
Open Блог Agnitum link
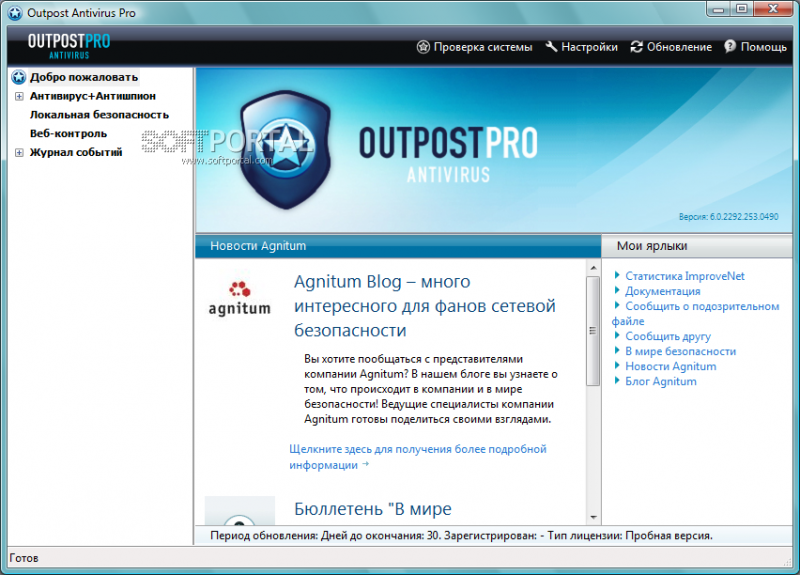click(x=661, y=381)
